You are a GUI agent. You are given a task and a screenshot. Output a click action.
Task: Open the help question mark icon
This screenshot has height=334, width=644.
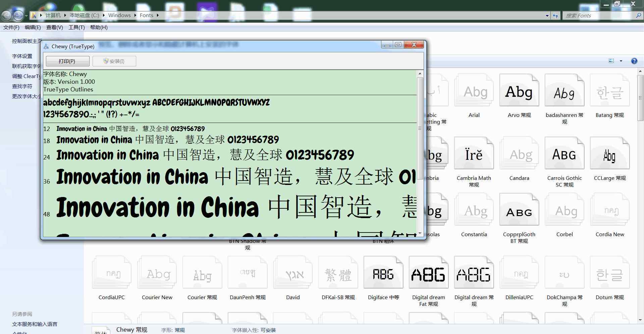634,61
